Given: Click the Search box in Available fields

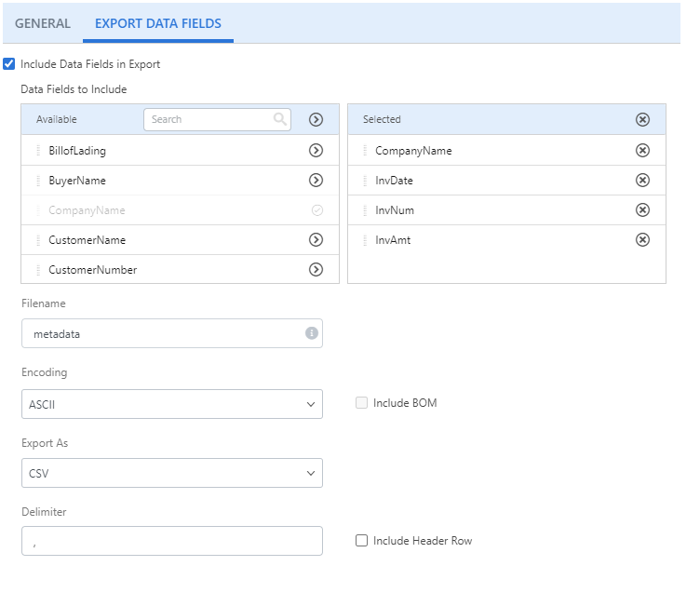Looking at the screenshot, I should [x=209, y=119].
